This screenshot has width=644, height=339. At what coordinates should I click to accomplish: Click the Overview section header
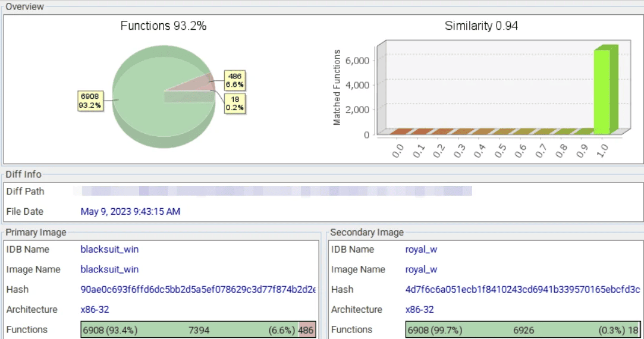24,7
